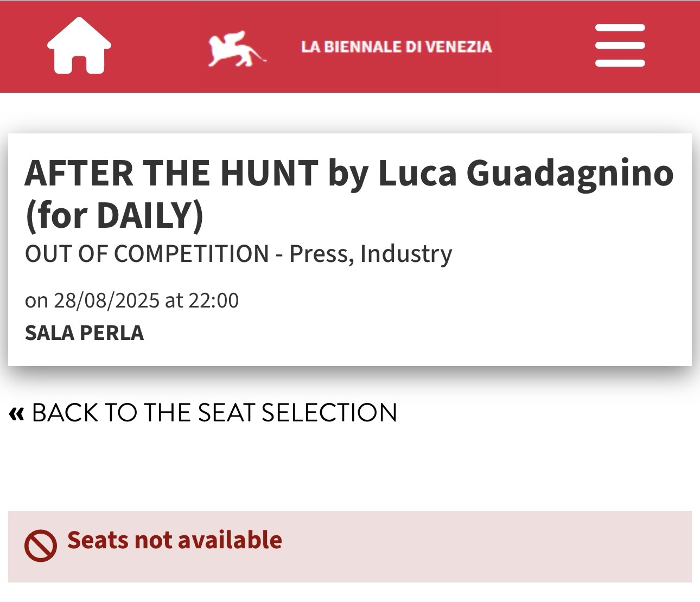Image resolution: width=700 pixels, height=602 pixels.
Task: Click the 'Press, Industry' audience text
Action: pyautogui.click(x=371, y=254)
